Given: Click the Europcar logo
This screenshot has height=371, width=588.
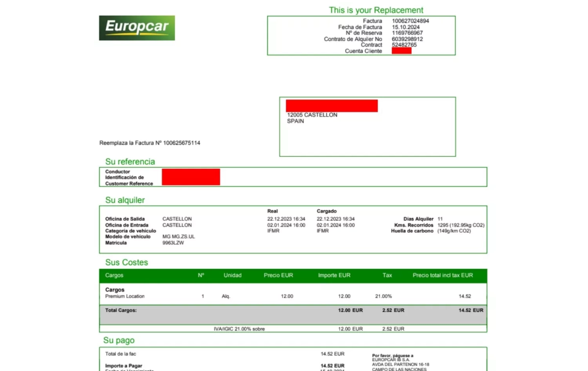Looking at the screenshot, I should pyautogui.click(x=137, y=28).
